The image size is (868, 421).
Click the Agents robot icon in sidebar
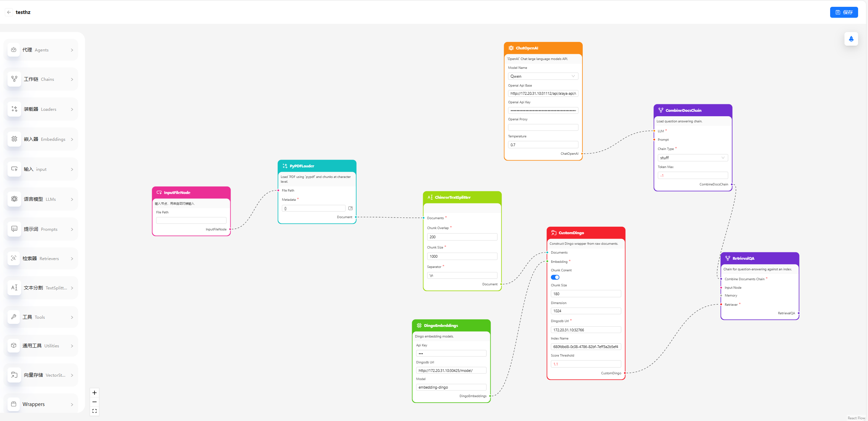[14, 50]
